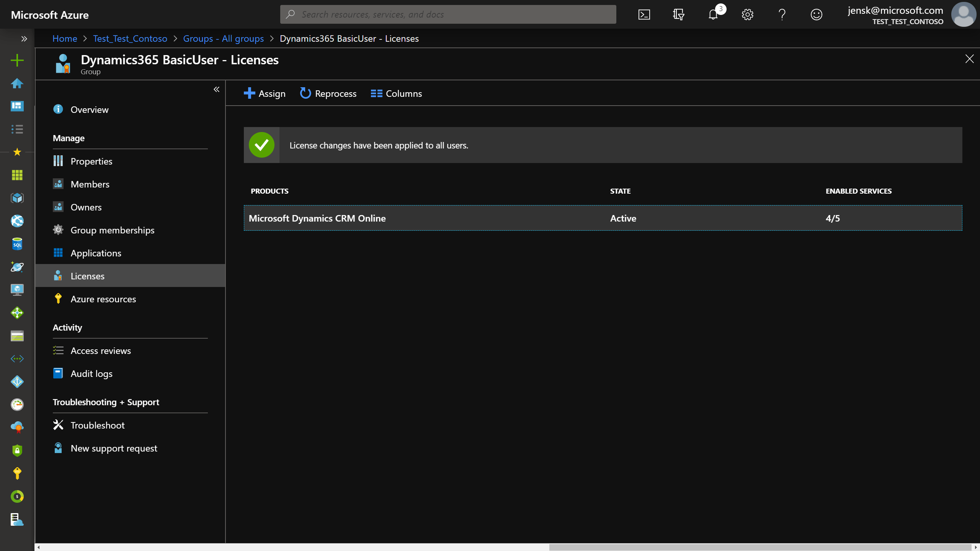Sort by PRODUCTS column header
This screenshot has width=980, height=551.
(269, 191)
